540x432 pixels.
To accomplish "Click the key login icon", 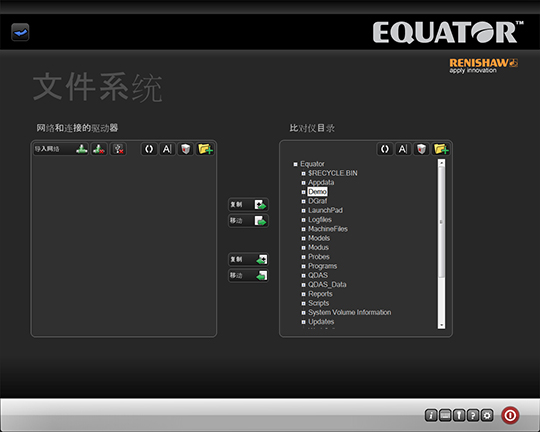I will point(459,415).
